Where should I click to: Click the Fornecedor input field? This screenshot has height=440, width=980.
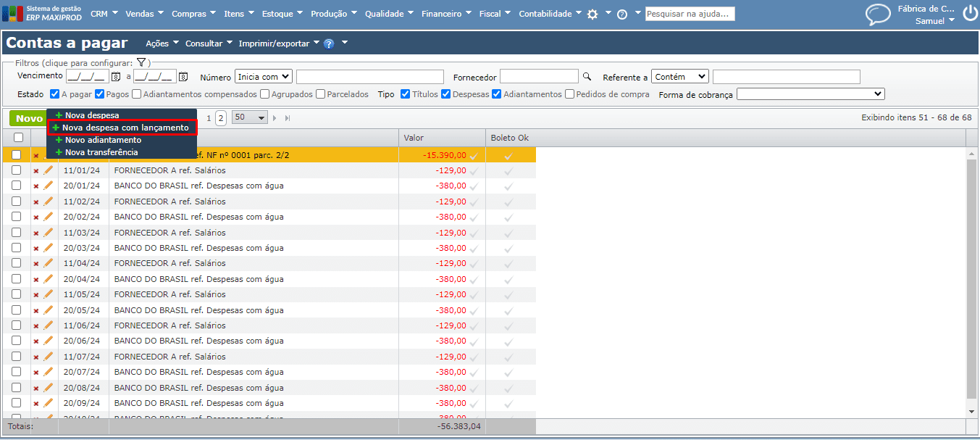coord(539,76)
